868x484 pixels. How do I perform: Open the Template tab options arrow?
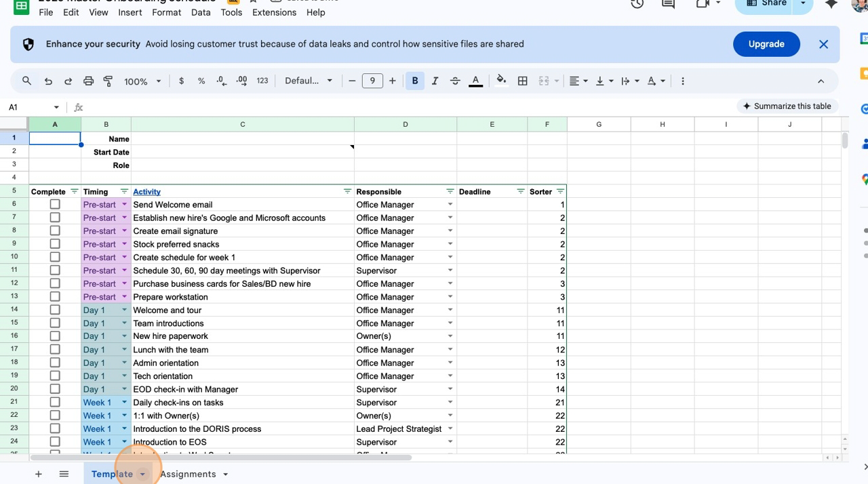[x=142, y=474]
